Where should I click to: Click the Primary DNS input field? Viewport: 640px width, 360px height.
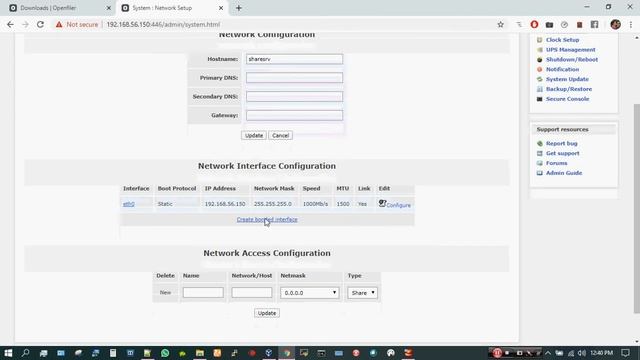click(x=294, y=78)
